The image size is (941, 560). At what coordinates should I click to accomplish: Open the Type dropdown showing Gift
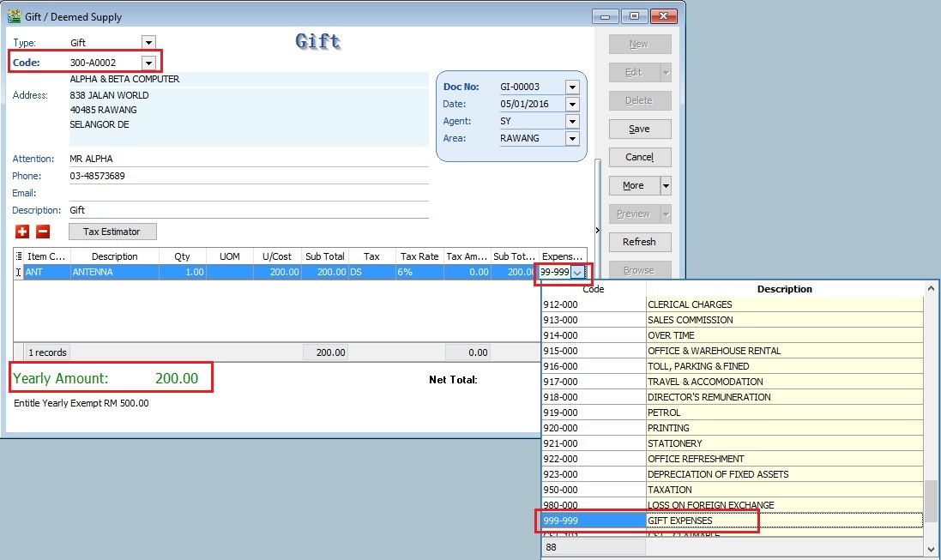point(147,41)
